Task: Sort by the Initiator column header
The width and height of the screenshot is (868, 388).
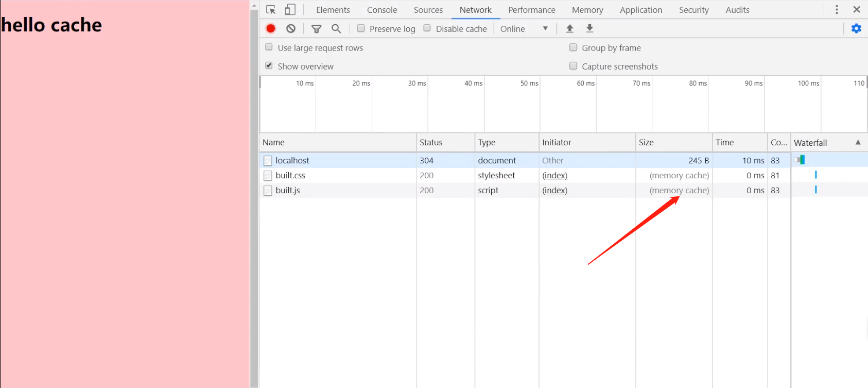Action: coord(587,142)
